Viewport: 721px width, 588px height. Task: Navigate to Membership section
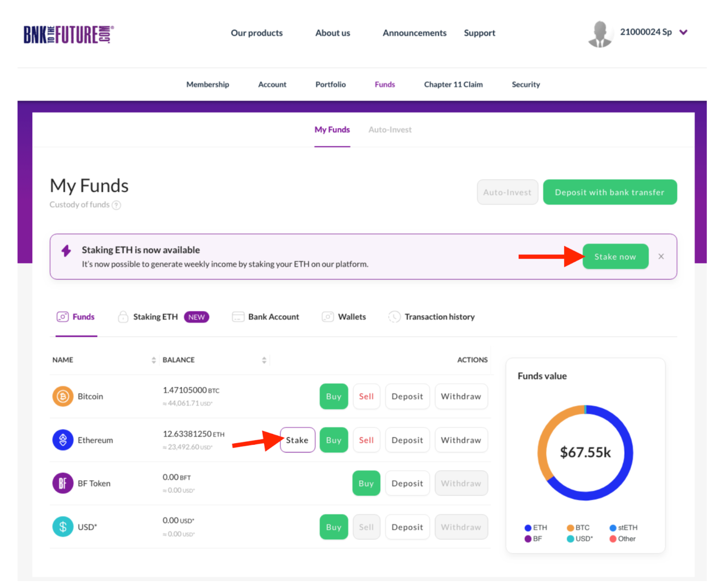208,85
